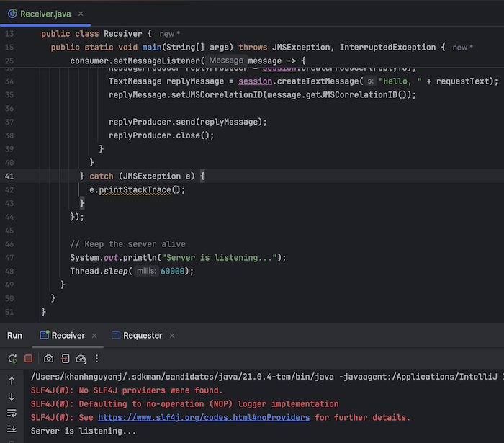Click line number 41 in gutter
Image resolution: width=504 pixels, height=443 pixels.
coord(9,176)
